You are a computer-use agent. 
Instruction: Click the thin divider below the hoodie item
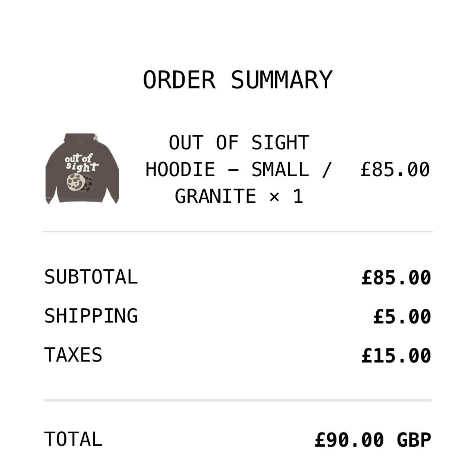point(238,231)
